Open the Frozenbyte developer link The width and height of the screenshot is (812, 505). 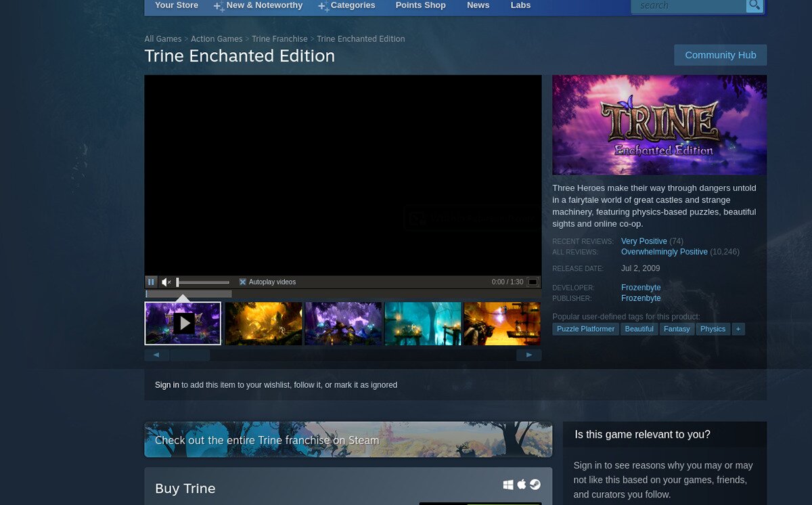pos(640,287)
